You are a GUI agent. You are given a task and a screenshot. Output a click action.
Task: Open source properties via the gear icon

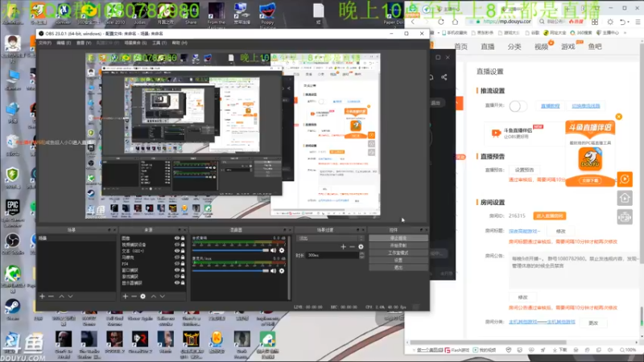click(143, 296)
